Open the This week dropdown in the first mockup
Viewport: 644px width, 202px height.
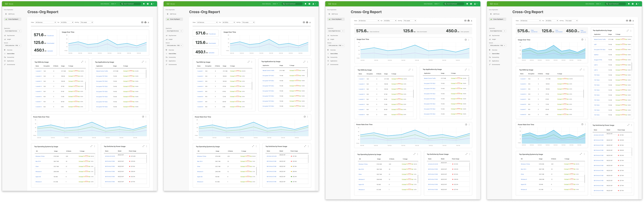tap(87, 22)
